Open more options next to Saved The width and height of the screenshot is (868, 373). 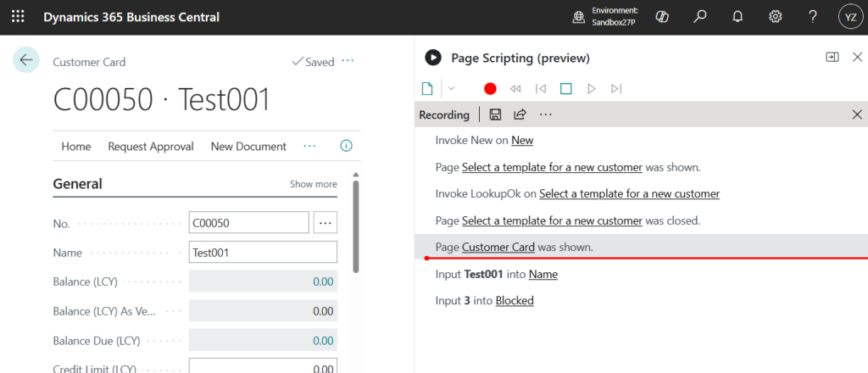point(348,61)
